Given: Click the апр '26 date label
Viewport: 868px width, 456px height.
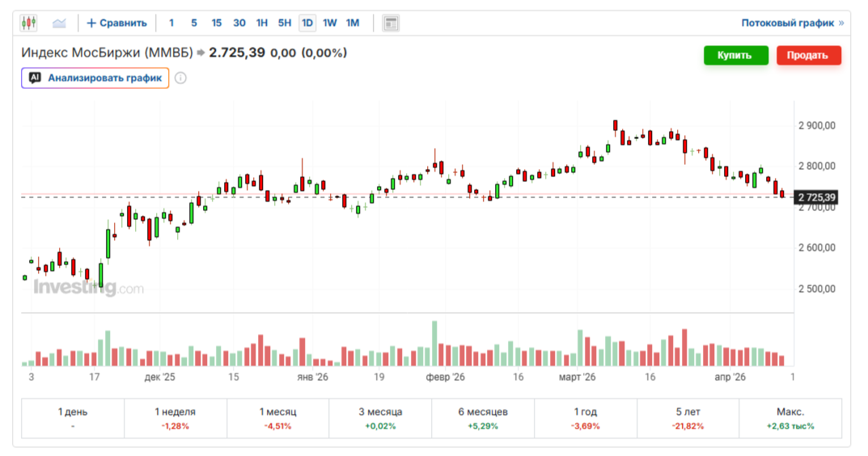Looking at the screenshot, I should pos(730,378).
